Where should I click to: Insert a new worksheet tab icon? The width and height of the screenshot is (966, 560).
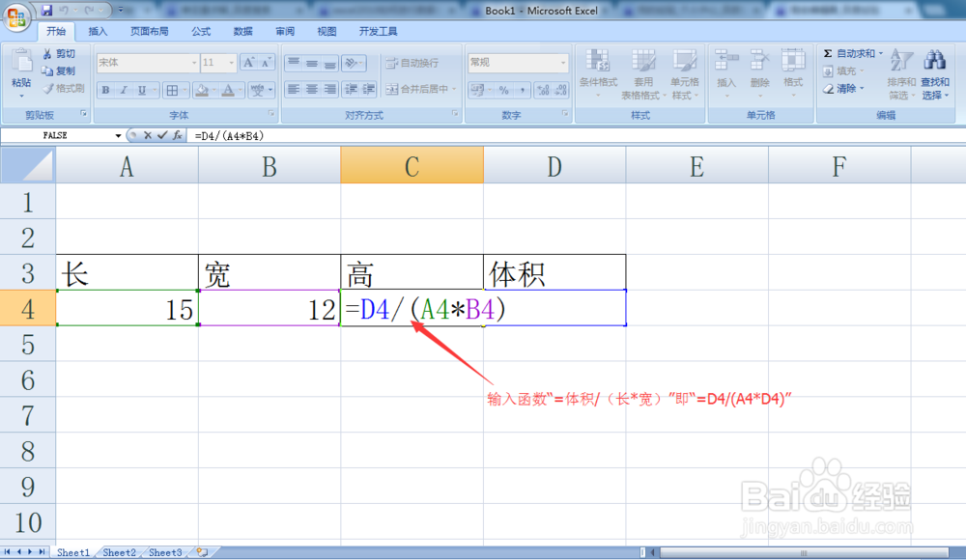202,552
